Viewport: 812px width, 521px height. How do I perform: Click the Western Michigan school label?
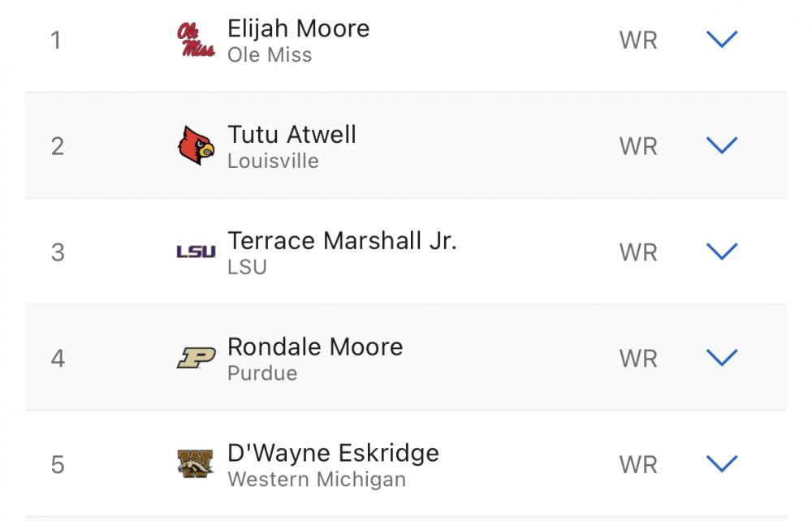coord(316,480)
